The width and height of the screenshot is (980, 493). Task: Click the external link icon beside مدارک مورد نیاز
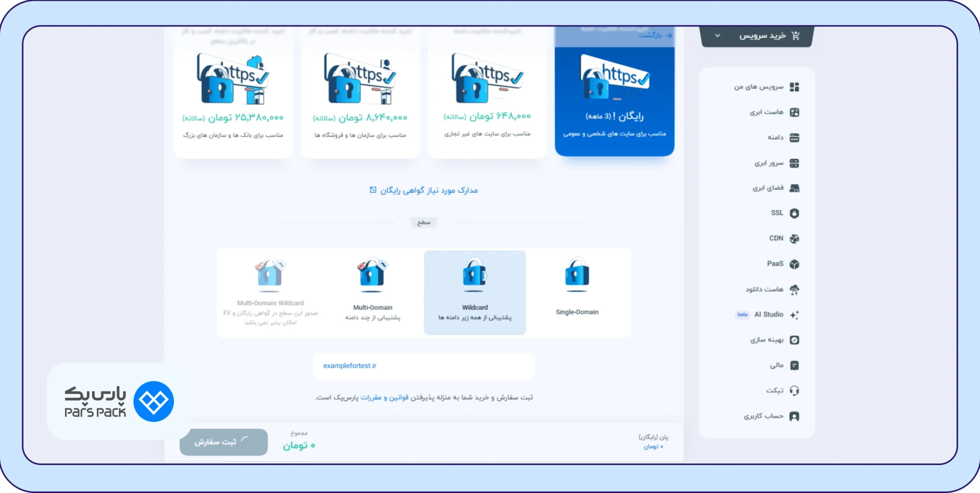coord(373,190)
